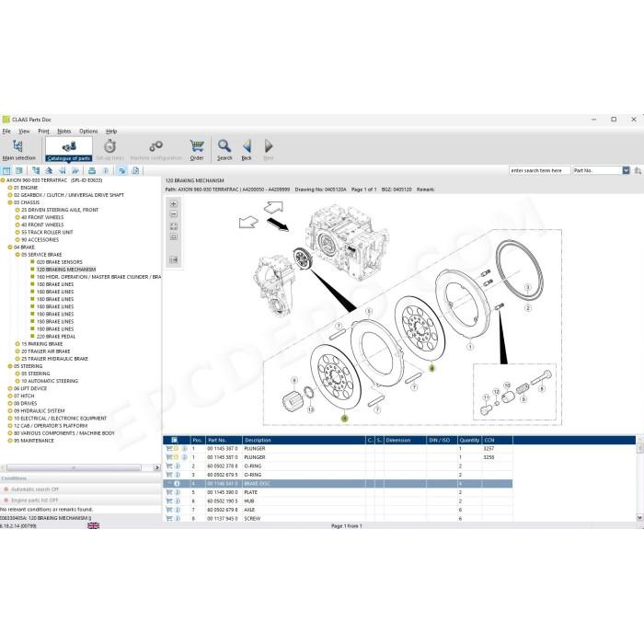Open the Order shopping cart
The width and height of the screenshot is (644, 644).
pyautogui.click(x=197, y=150)
